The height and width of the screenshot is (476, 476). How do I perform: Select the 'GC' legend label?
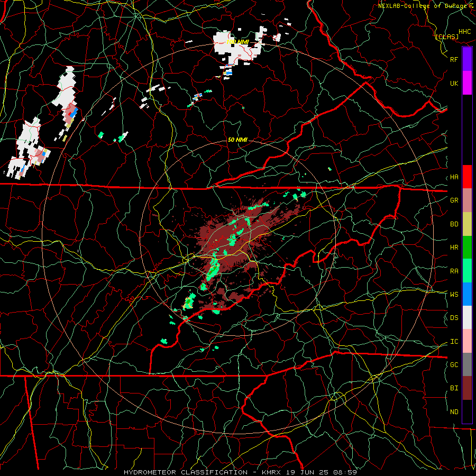pos(454,365)
